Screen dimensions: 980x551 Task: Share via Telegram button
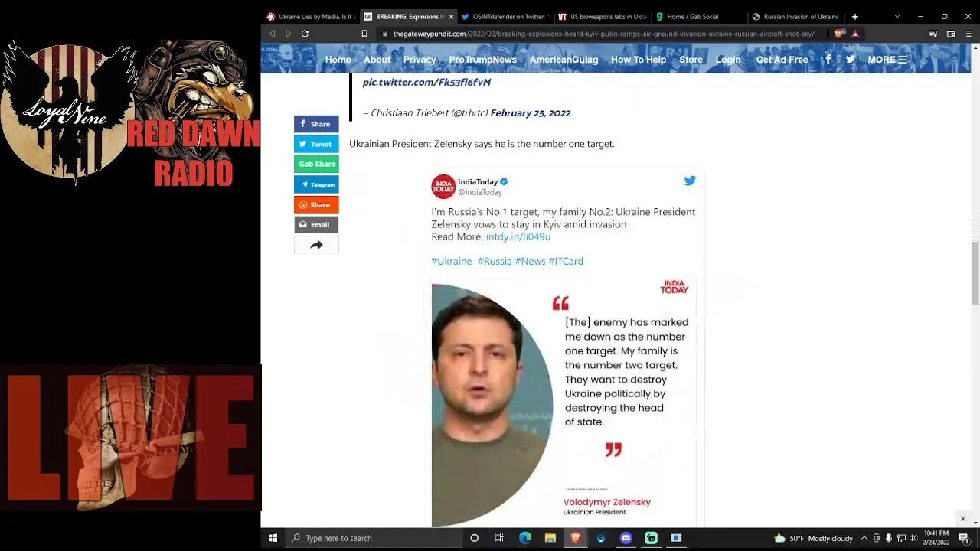point(316,184)
